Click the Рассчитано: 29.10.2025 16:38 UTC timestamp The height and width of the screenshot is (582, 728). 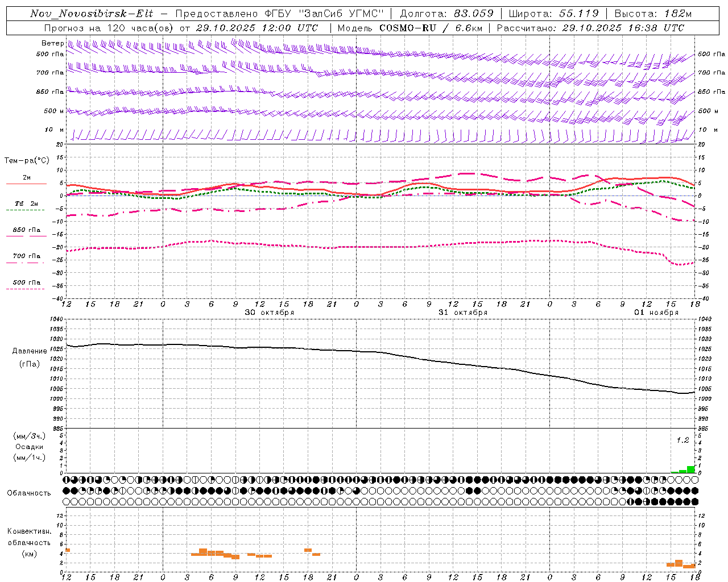[x=590, y=28]
